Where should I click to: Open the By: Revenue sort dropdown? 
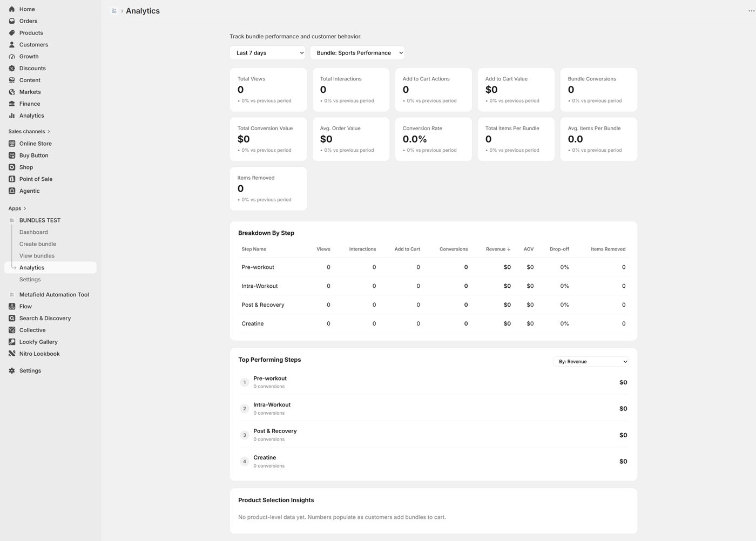[x=591, y=362]
